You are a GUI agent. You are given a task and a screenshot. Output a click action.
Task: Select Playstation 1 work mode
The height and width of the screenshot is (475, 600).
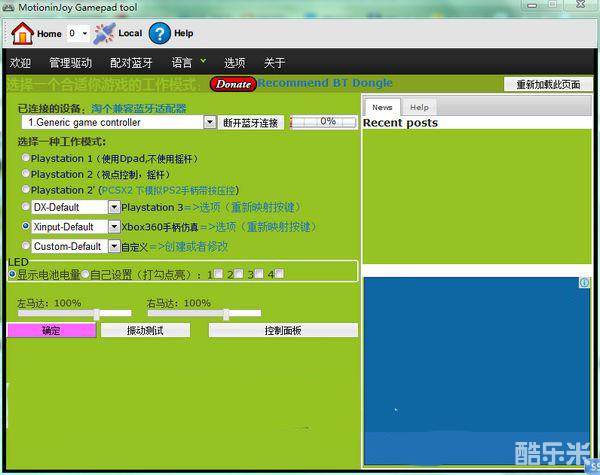(x=26, y=158)
